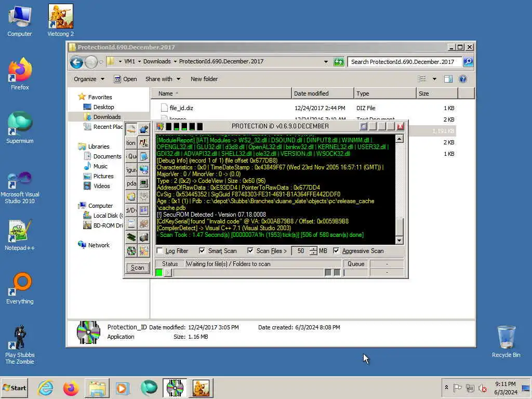Click the disc icon above the Scan button
The width and height of the screenshot is (532, 399).
tap(131, 251)
